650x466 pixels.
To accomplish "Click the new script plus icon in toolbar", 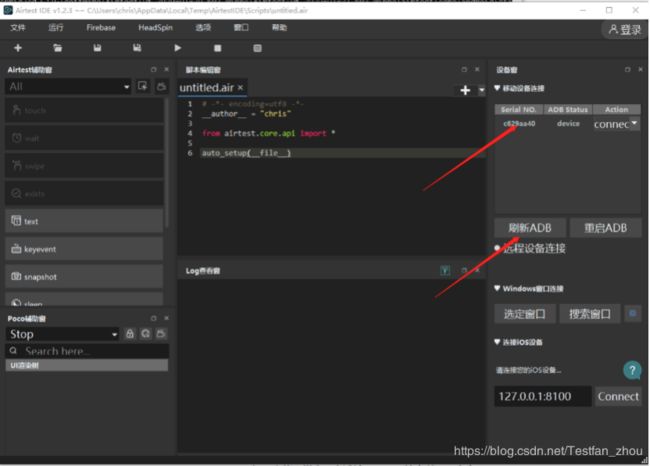I will (18, 48).
